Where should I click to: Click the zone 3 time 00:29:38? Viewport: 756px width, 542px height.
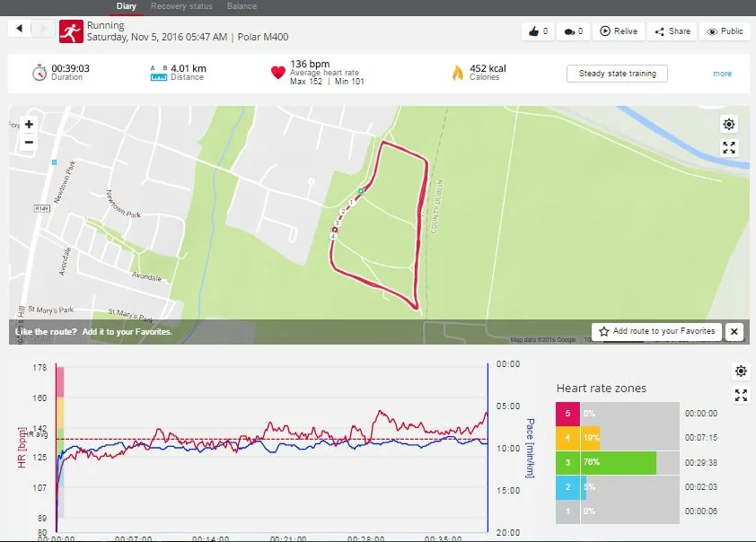click(701, 463)
